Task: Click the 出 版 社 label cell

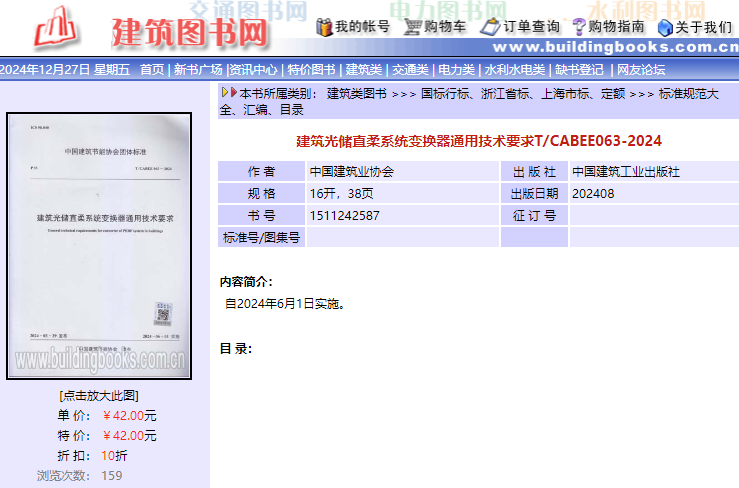Action: tap(534, 171)
